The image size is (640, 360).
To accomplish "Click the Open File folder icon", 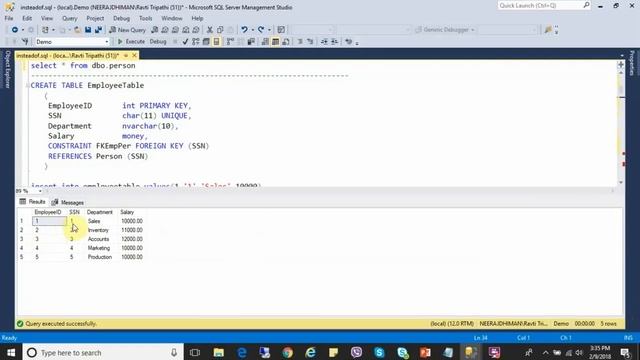I will 77,30.
